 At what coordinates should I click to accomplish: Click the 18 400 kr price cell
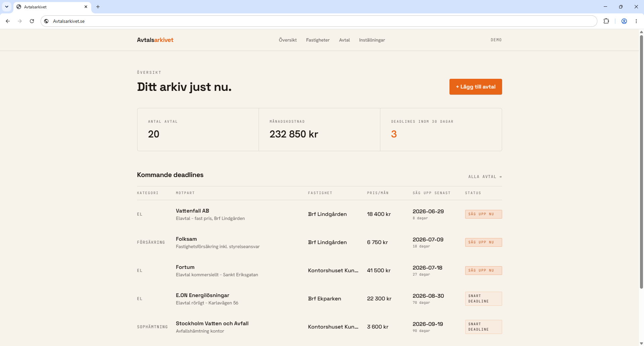point(379,214)
